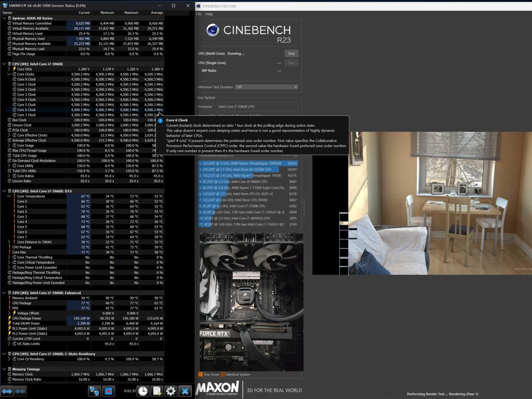Select the On-Demand Clock Modulation row
This screenshot has height=399, width=532.
pos(85,161)
